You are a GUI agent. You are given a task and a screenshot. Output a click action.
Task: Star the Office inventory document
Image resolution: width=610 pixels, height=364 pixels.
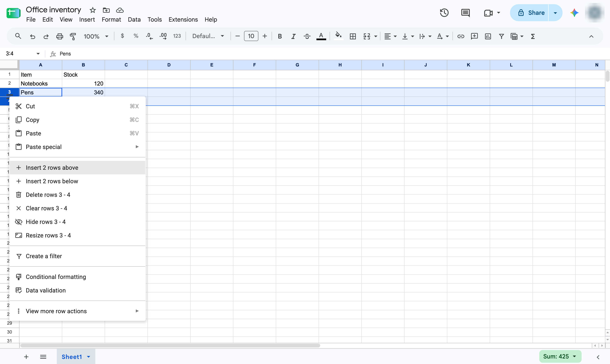93,10
